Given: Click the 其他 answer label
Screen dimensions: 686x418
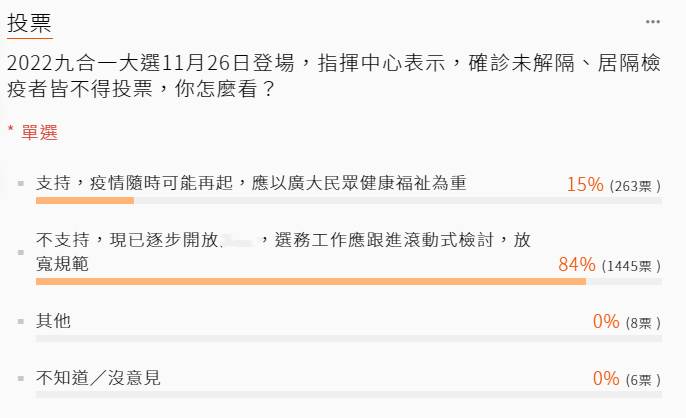Looking at the screenshot, I should tap(53, 321).
